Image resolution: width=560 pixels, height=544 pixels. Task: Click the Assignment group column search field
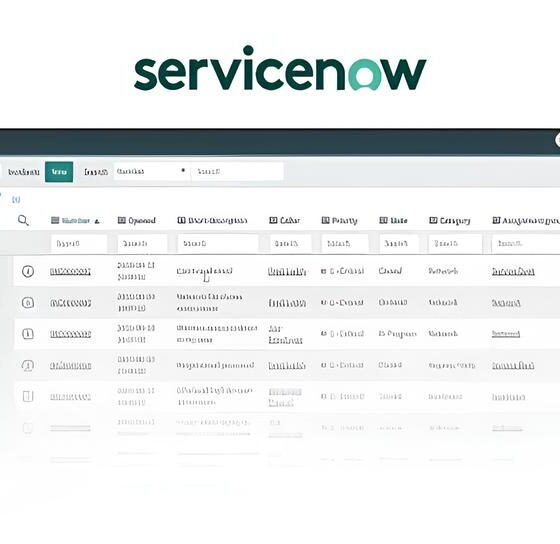coord(526,244)
